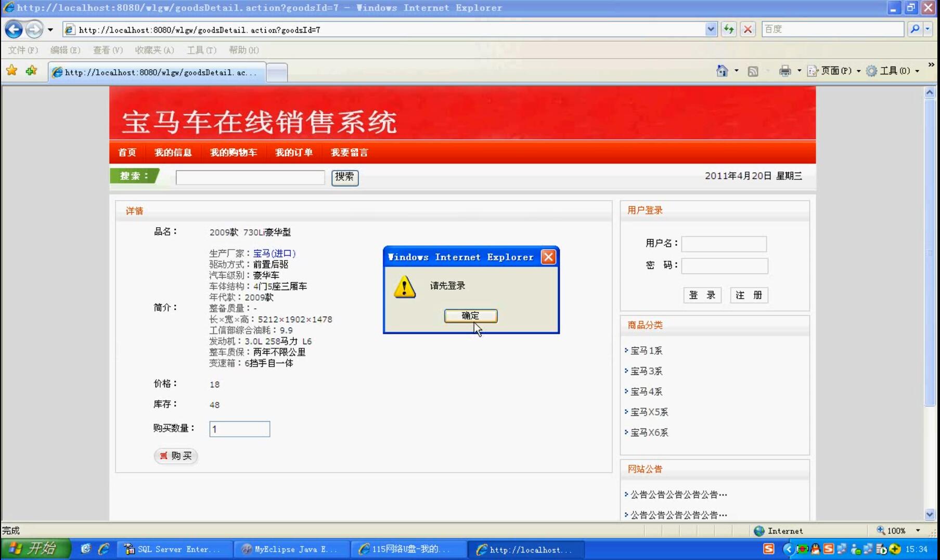Click the favorites star icon

click(x=12, y=71)
